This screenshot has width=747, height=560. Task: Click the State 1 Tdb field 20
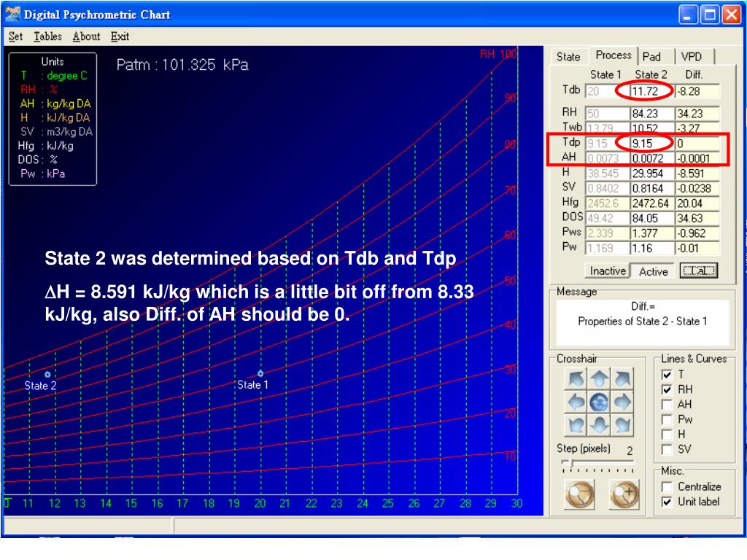[607, 91]
